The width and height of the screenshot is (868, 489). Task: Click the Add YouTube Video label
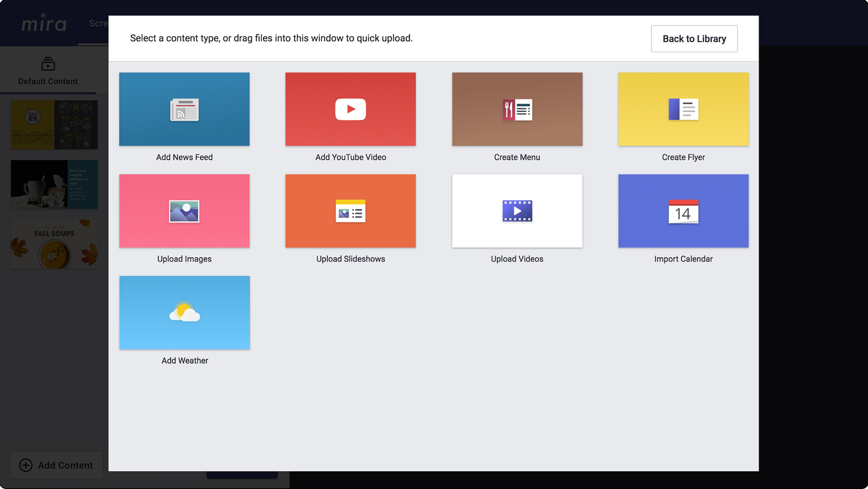pyautogui.click(x=350, y=157)
